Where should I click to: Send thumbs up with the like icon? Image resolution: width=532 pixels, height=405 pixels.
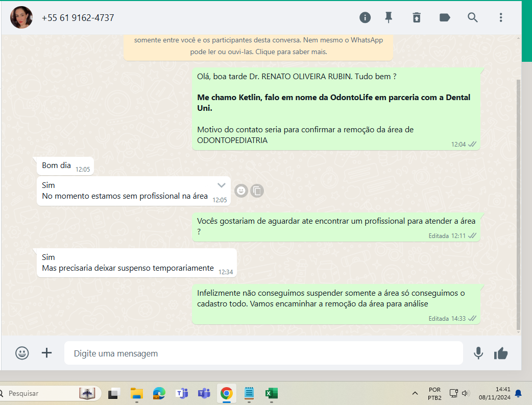click(x=501, y=353)
